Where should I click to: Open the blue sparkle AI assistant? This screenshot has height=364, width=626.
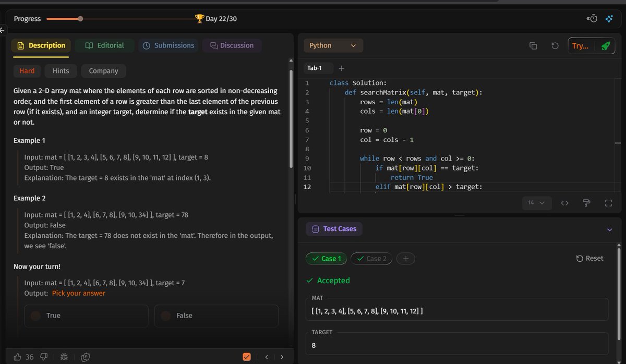[609, 19]
